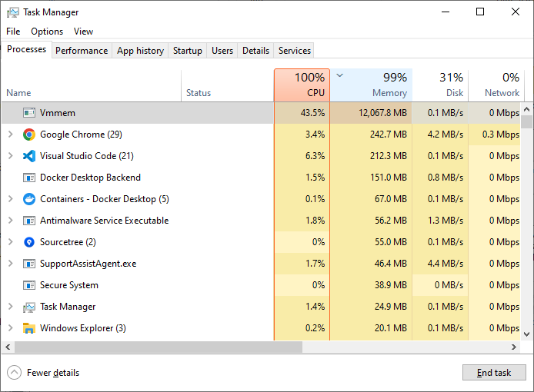Screen dimensions: 534x392
Task: Click the vertical scrollbar down arrow
Action: tap(526, 334)
